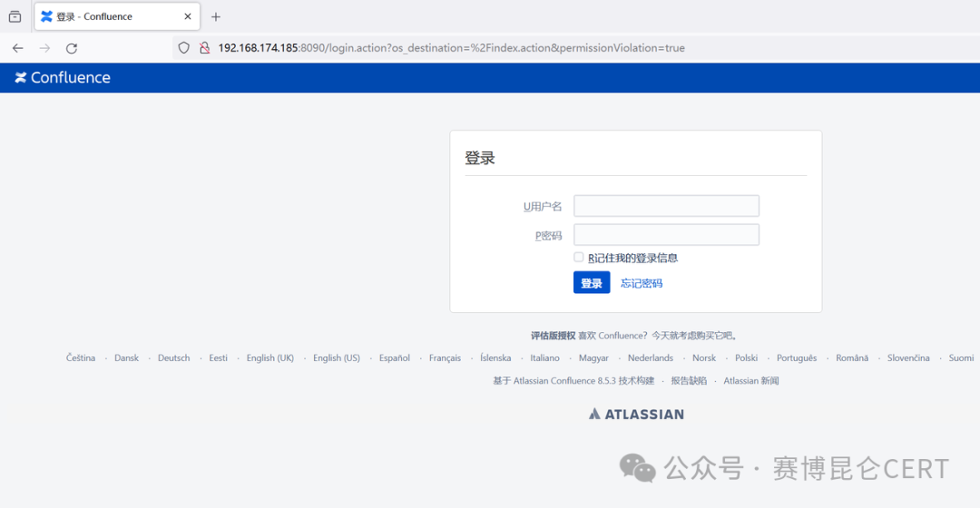Image resolution: width=980 pixels, height=508 pixels.
Task: Click the 登录 heading text
Action: coord(480,158)
